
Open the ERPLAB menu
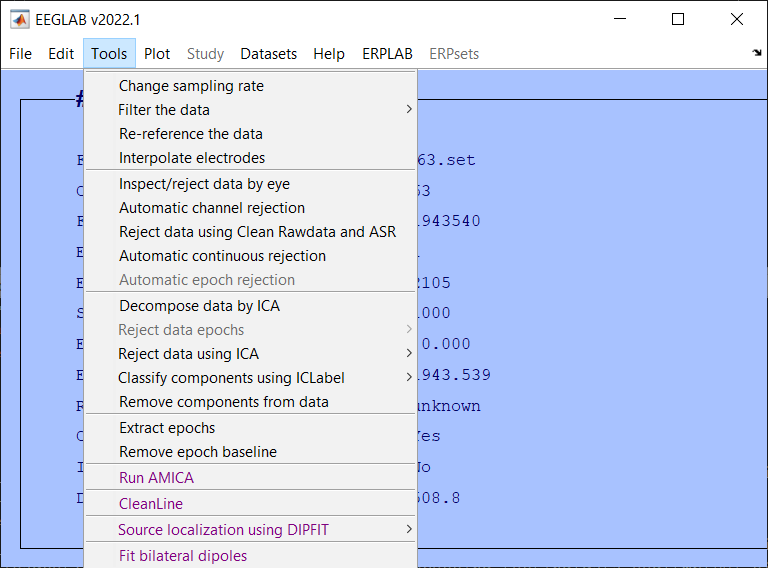click(x=387, y=54)
